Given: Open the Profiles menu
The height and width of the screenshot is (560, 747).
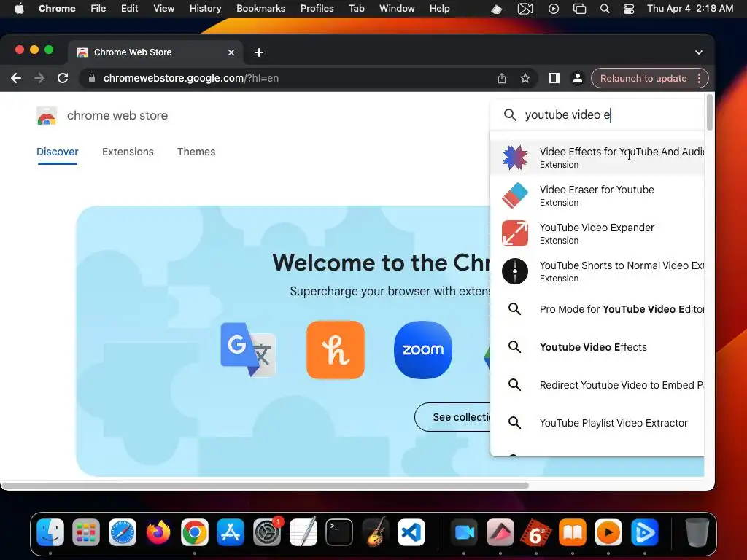Looking at the screenshot, I should click(x=317, y=9).
